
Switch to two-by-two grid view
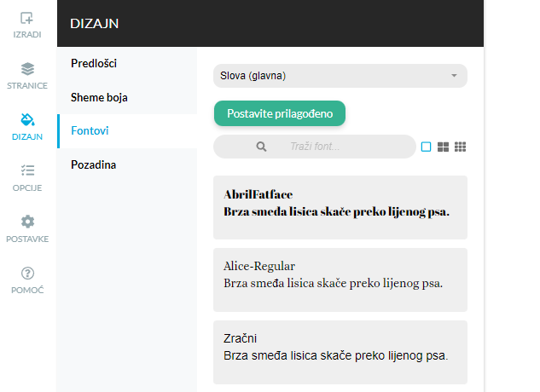click(x=443, y=147)
